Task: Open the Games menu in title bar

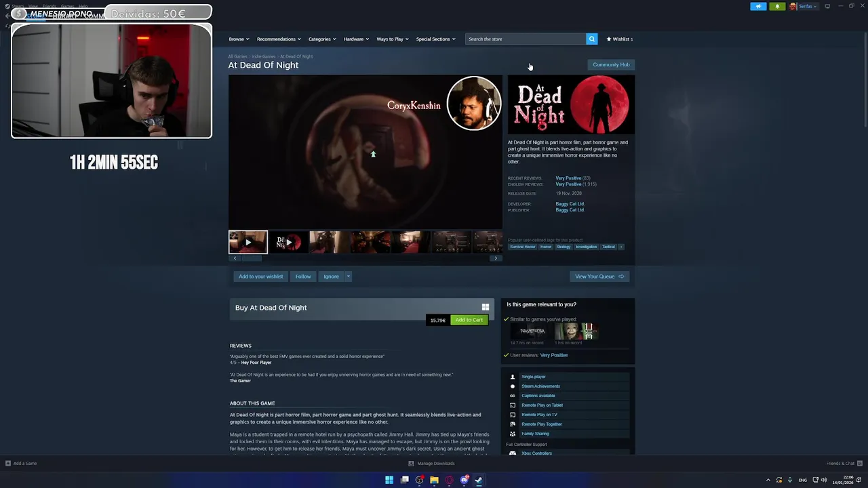Action: click(68, 6)
